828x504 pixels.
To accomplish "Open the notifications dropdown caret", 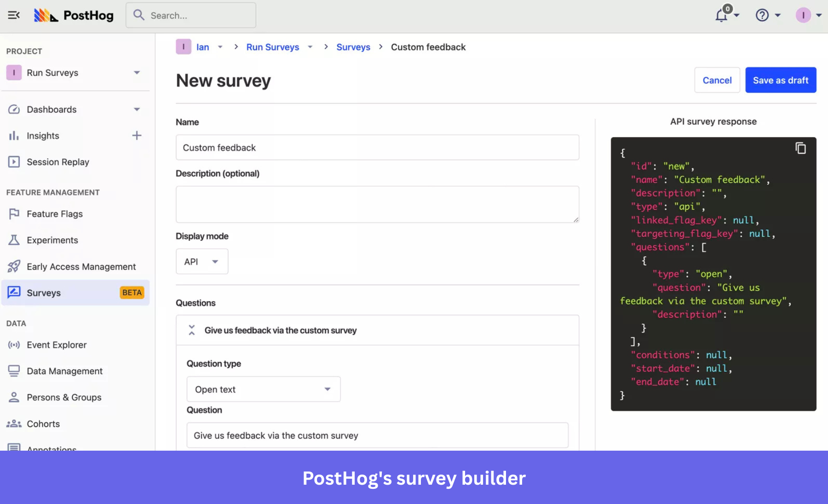I will coord(736,16).
